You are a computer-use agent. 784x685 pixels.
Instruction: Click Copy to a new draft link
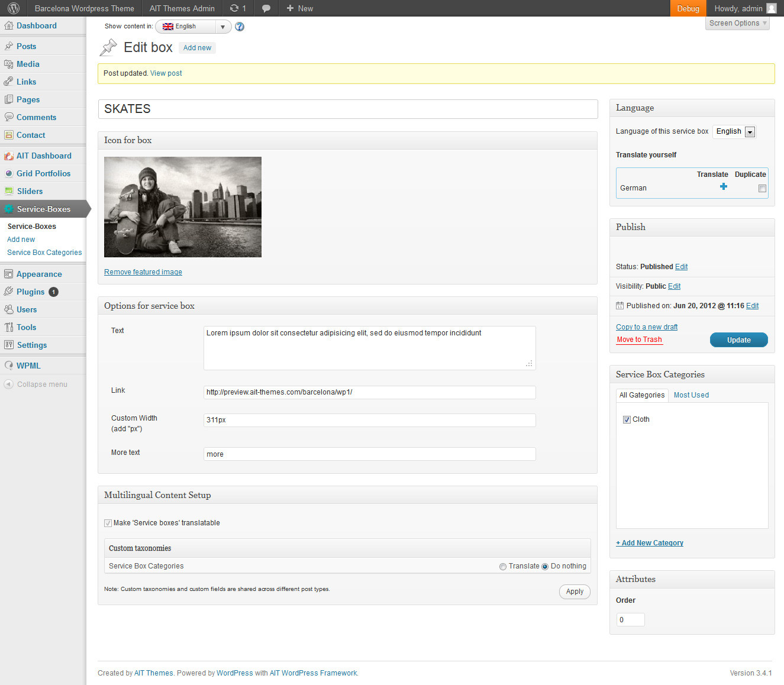tap(647, 327)
